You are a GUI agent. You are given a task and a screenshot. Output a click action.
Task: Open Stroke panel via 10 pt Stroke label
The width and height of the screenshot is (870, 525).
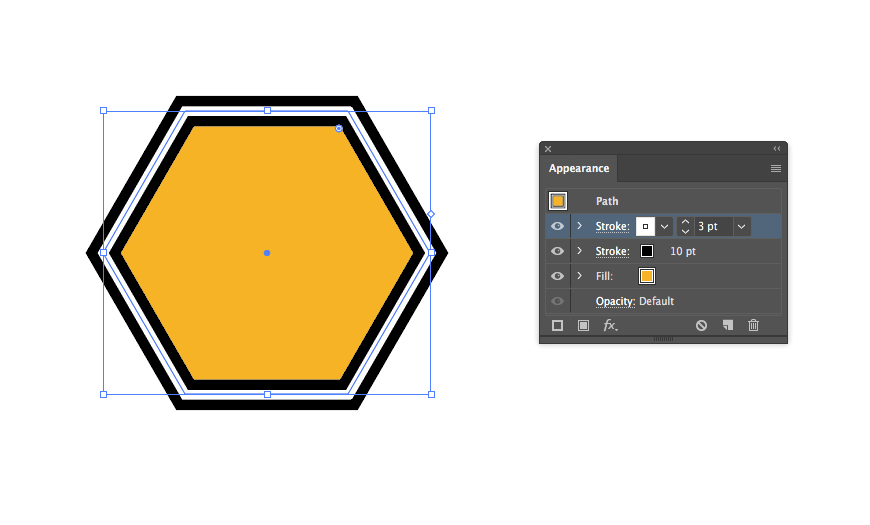click(x=613, y=251)
